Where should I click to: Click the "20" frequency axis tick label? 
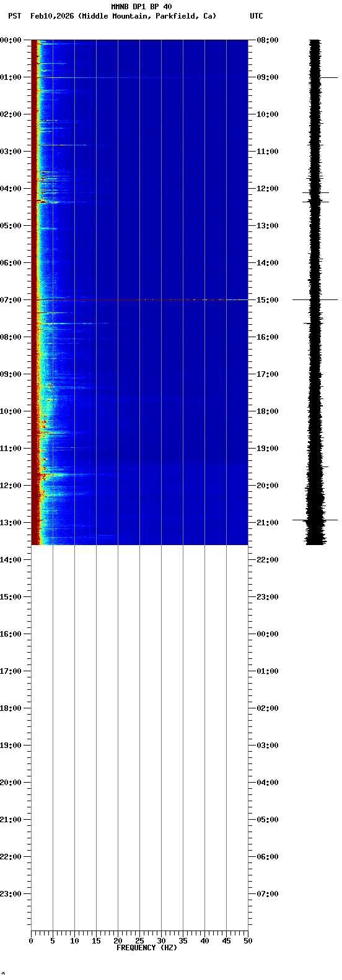118,941
